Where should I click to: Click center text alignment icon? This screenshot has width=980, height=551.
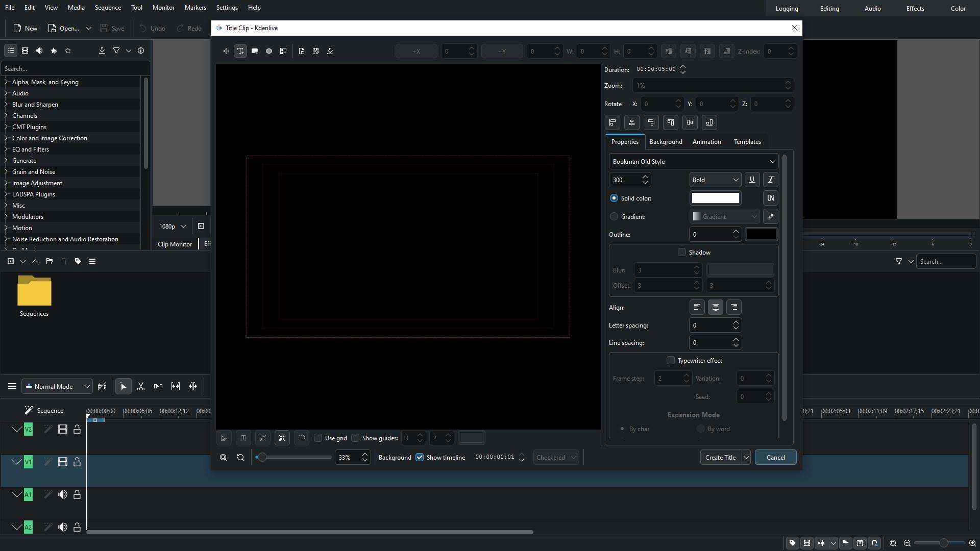pyautogui.click(x=715, y=307)
